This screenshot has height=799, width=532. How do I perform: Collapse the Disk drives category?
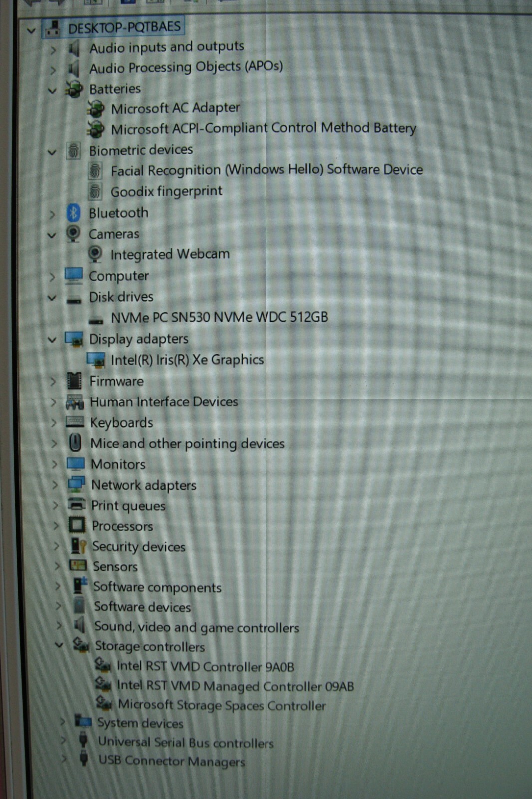pos(51,298)
